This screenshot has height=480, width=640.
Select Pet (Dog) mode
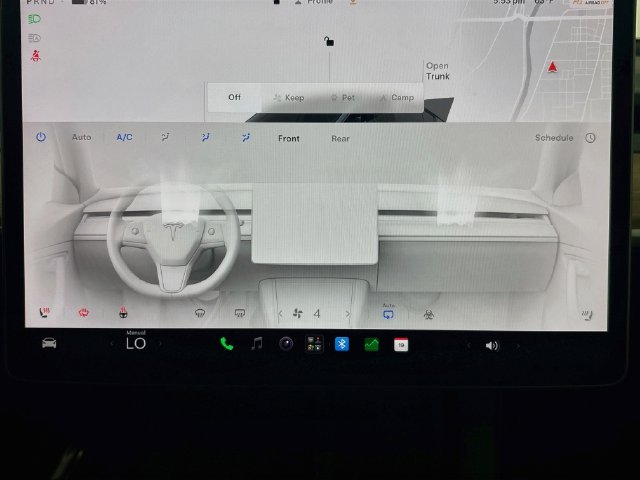(343, 98)
